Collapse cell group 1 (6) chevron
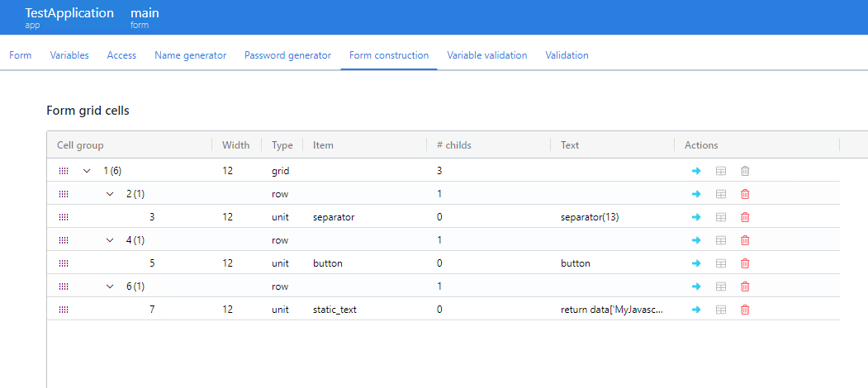The height and width of the screenshot is (388, 868). 87,171
